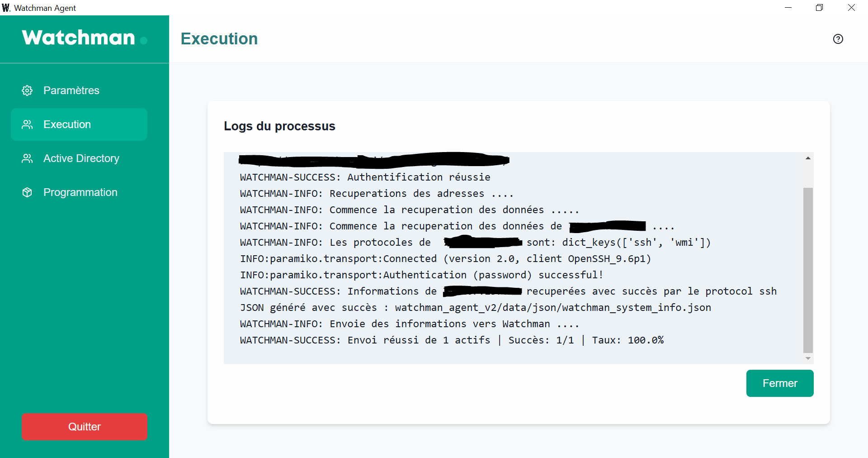Click the paramiko 'Connected (version 2.0' log line
The image size is (868, 458).
click(x=446, y=259)
